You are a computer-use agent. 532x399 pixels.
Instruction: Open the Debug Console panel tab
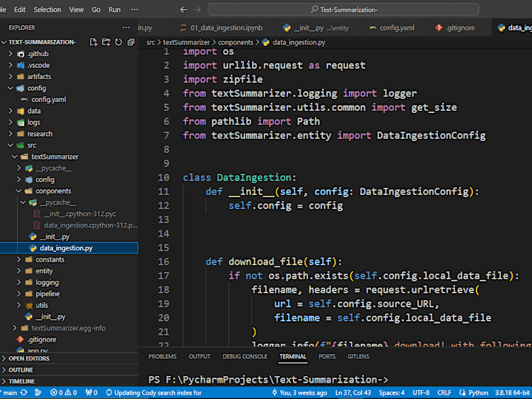click(245, 356)
